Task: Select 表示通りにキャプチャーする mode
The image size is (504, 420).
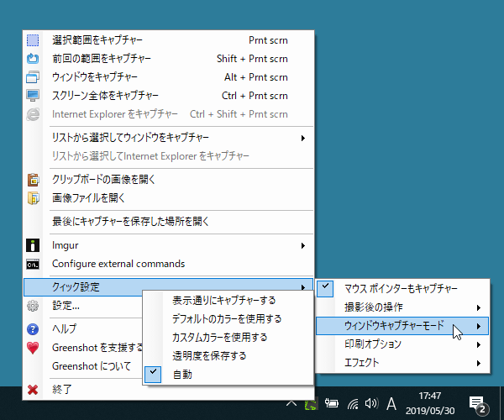Action: (228, 301)
